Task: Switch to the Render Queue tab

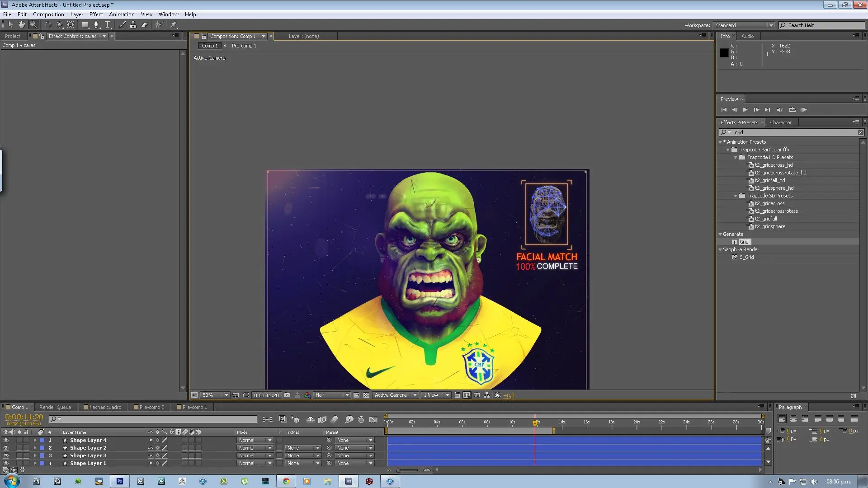Action: tap(55, 408)
